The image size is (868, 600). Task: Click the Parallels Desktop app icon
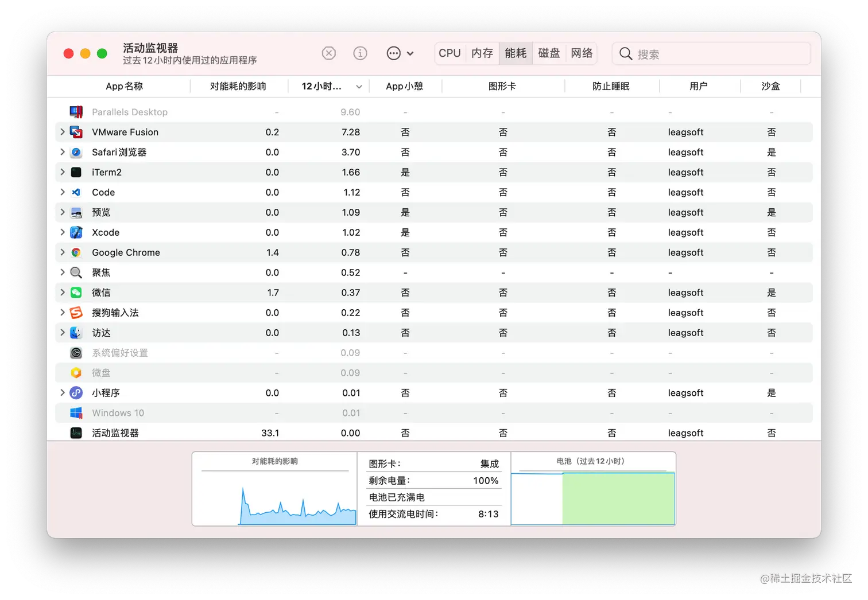click(76, 112)
